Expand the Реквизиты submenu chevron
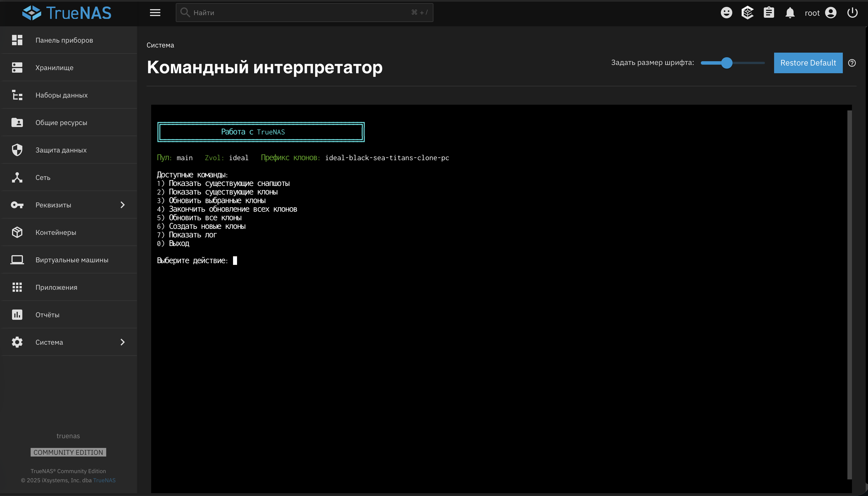This screenshot has height=496, width=868. pos(123,205)
